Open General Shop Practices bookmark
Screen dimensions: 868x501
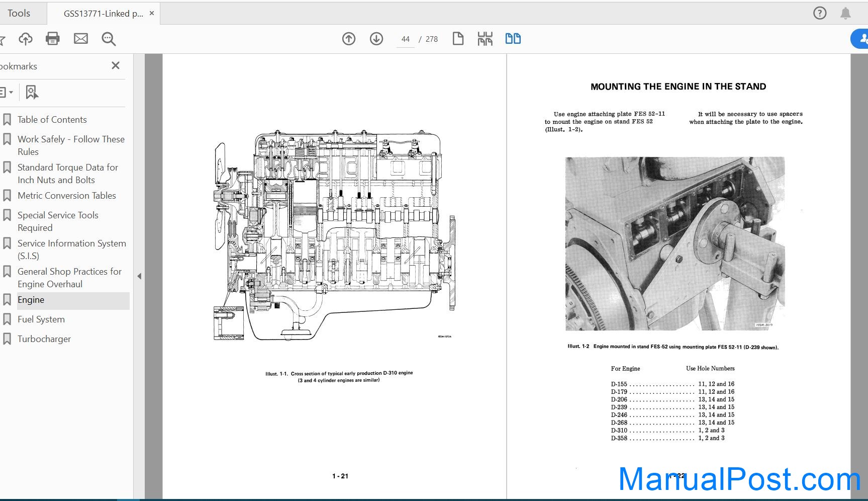click(x=69, y=278)
